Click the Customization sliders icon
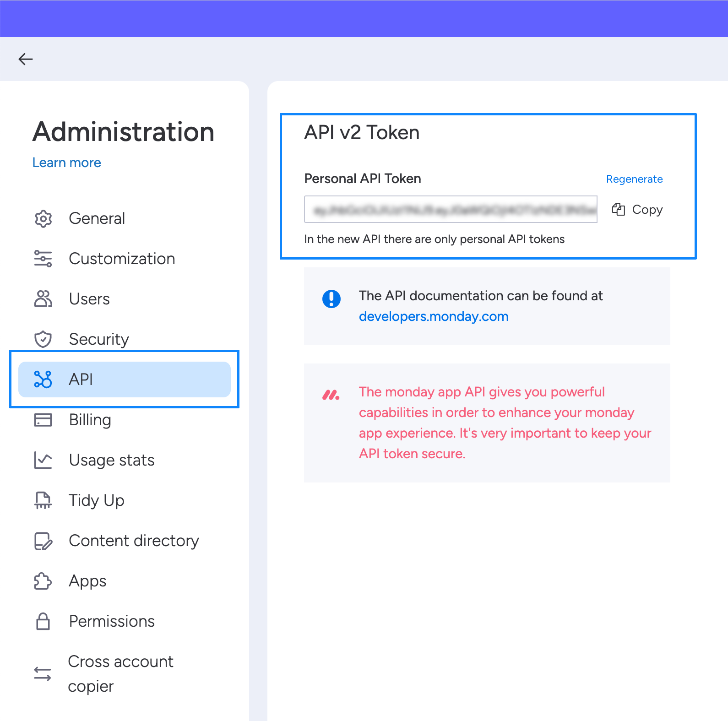 (x=43, y=259)
